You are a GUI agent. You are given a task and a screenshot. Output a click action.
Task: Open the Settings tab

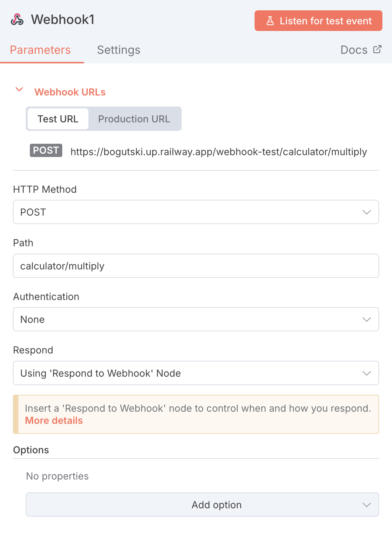pyautogui.click(x=119, y=50)
